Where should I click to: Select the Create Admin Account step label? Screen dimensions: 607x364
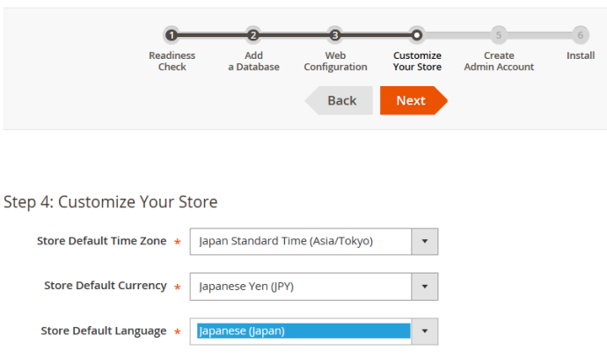pos(499,61)
